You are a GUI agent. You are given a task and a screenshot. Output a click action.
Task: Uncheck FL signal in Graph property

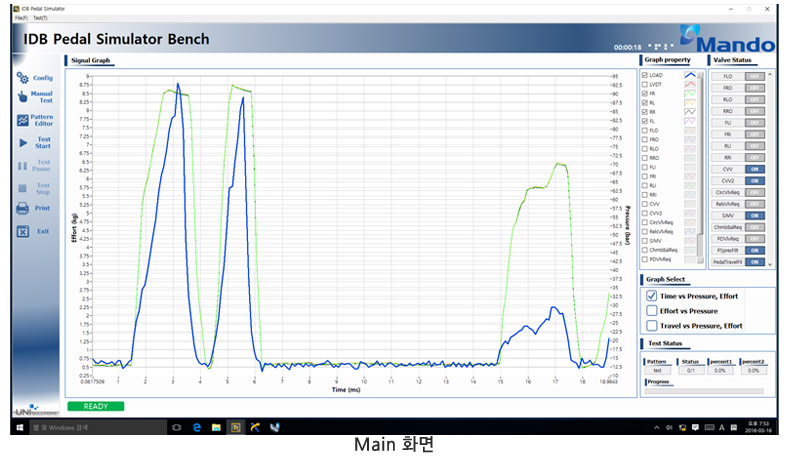pyautogui.click(x=645, y=121)
